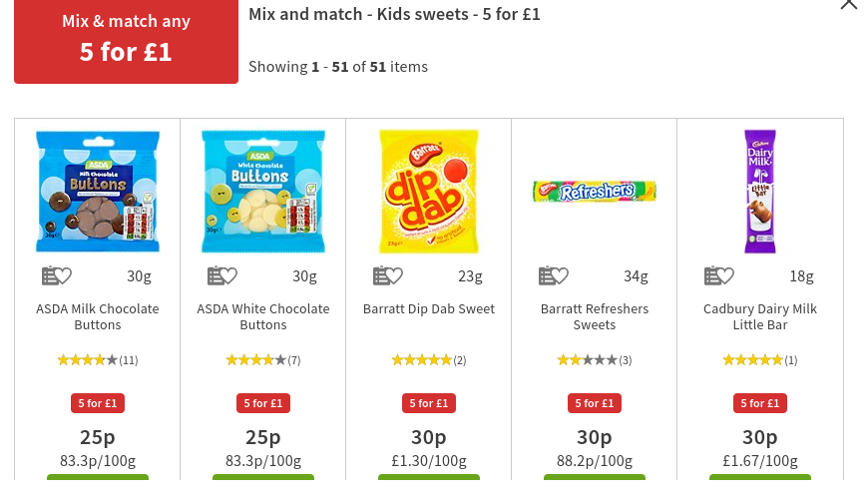This screenshot has width=868, height=498.
Task: Add Barratt Refreshers Sweets to favourites list
Action: 554,276
